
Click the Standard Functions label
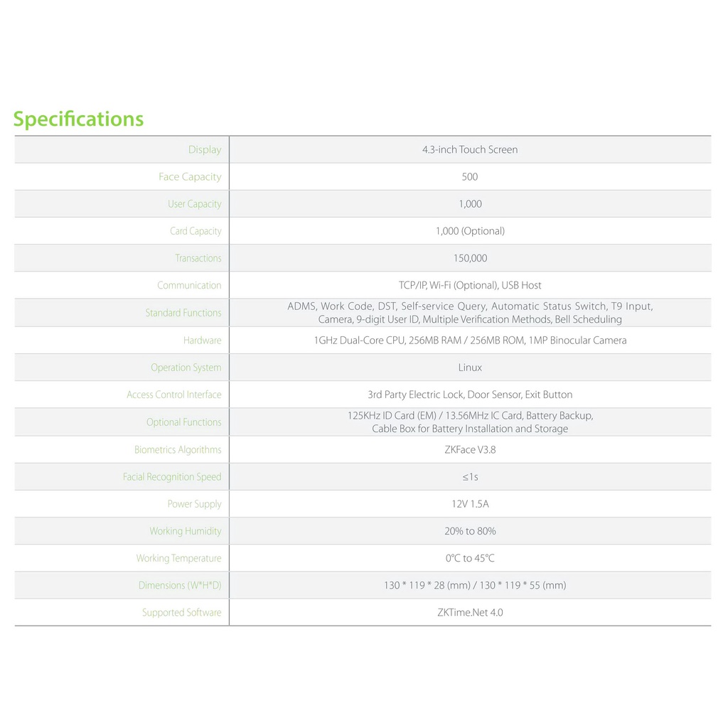(x=183, y=313)
